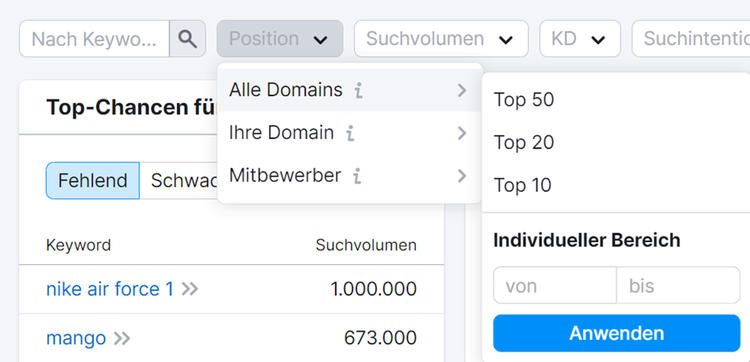Click the keyword search input field
This screenshot has height=362, width=750.
(94, 39)
